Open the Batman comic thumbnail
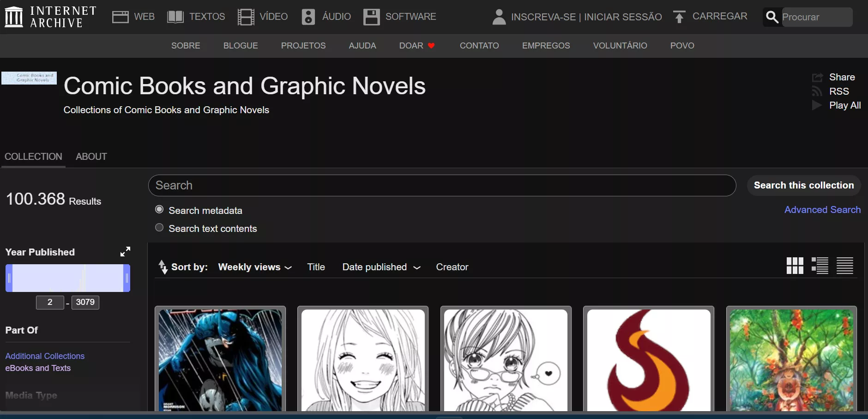This screenshot has height=419, width=868. coord(220,360)
